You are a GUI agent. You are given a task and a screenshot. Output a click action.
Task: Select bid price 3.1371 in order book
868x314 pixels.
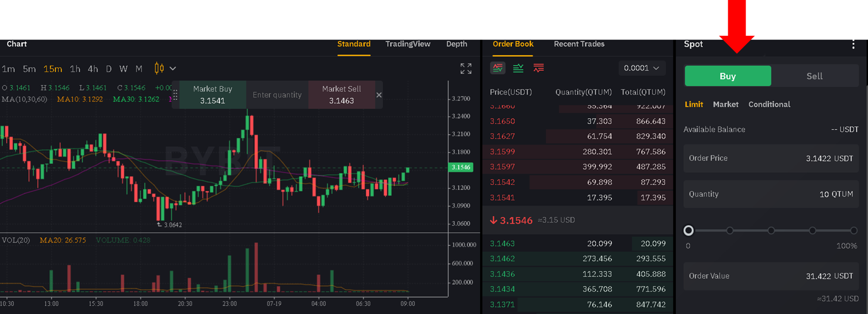(x=502, y=304)
